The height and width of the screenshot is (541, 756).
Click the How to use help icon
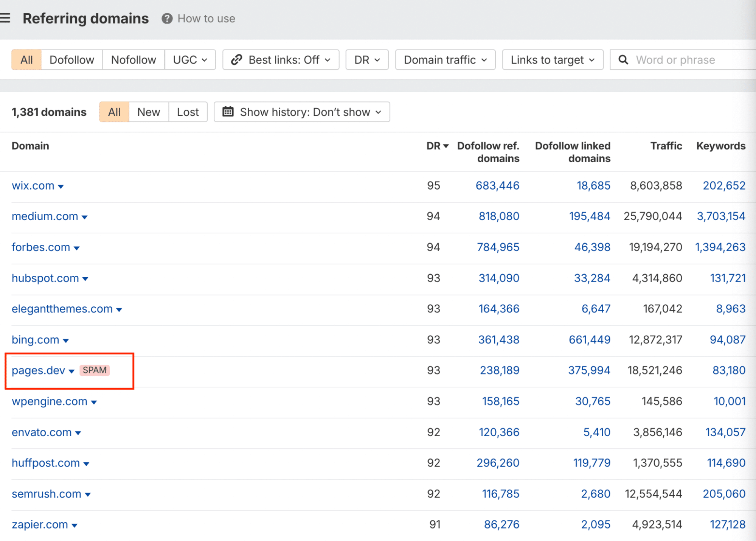pos(167,19)
